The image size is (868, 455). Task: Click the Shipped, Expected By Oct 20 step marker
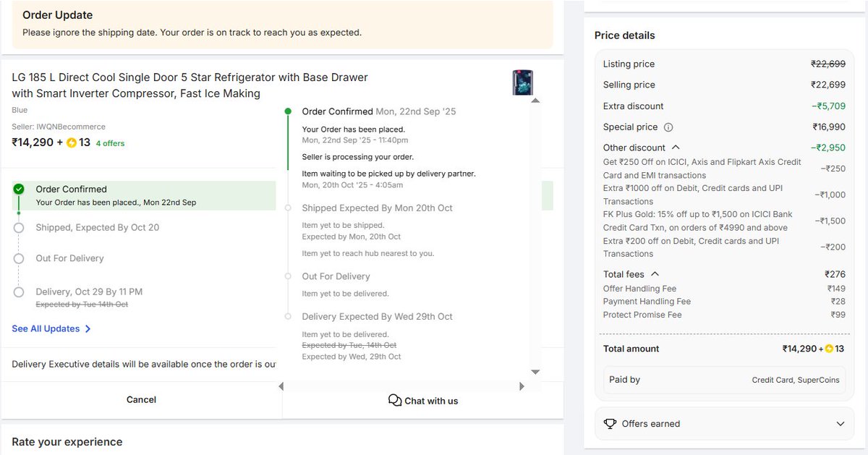click(x=19, y=227)
